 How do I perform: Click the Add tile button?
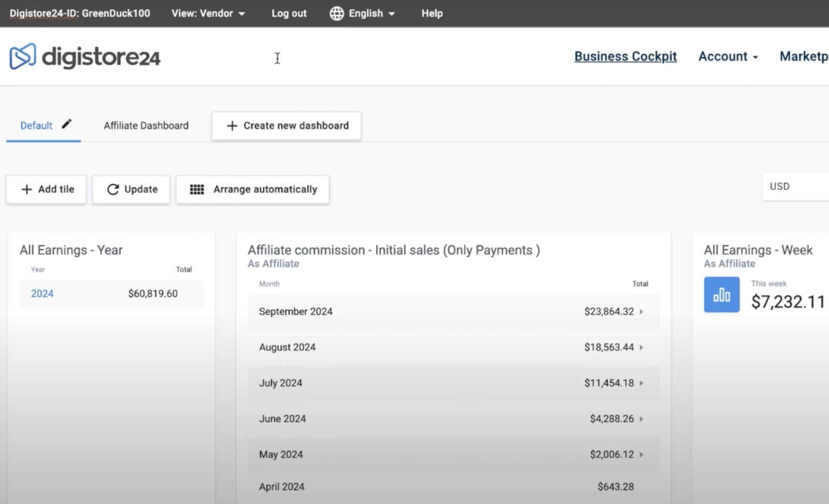pyautogui.click(x=47, y=190)
